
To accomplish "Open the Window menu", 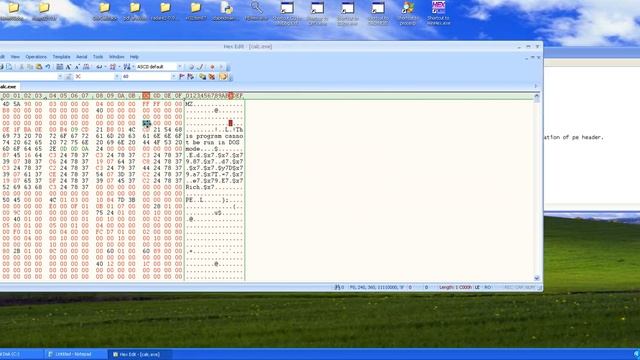I will point(116,57).
